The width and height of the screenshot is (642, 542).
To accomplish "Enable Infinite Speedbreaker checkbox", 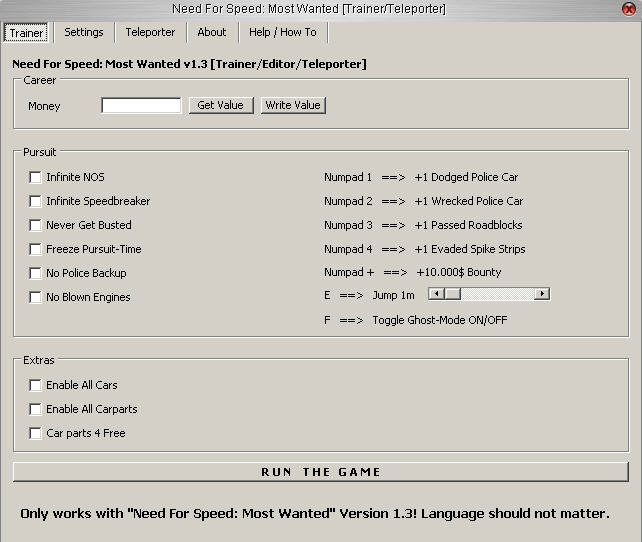I will (x=36, y=201).
